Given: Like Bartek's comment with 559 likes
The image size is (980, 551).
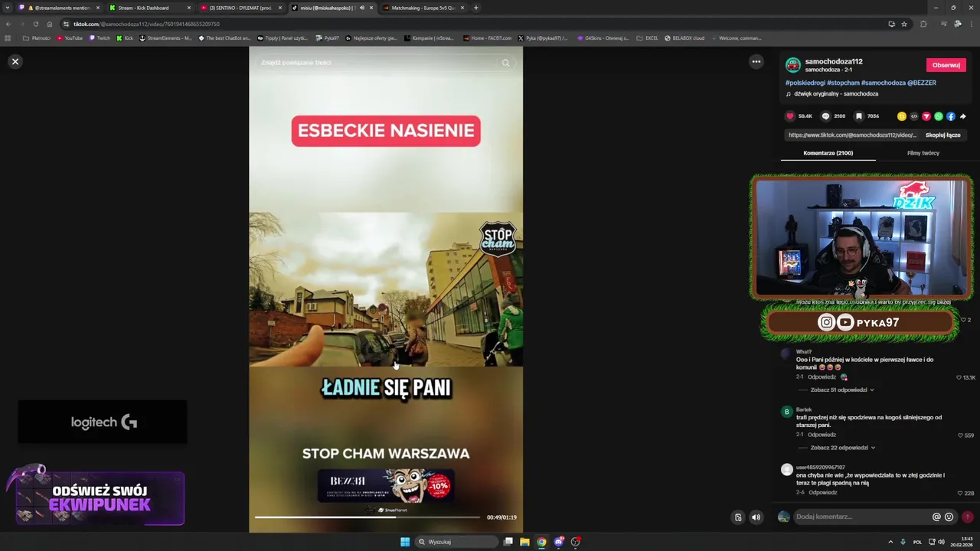Looking at the screenshot, I should click(x=960, y=435).
